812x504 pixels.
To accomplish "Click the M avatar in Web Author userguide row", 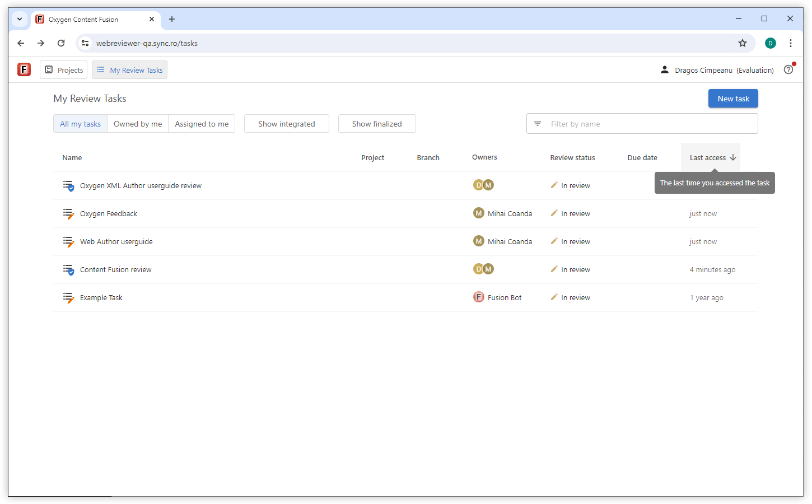I will [479, 241].
